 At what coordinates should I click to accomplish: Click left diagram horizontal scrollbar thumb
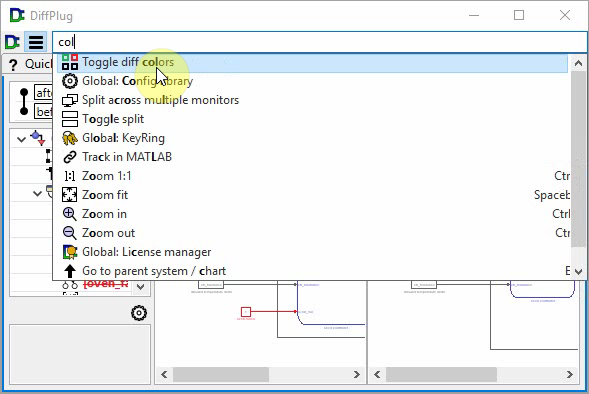click(x=221, y=374)
